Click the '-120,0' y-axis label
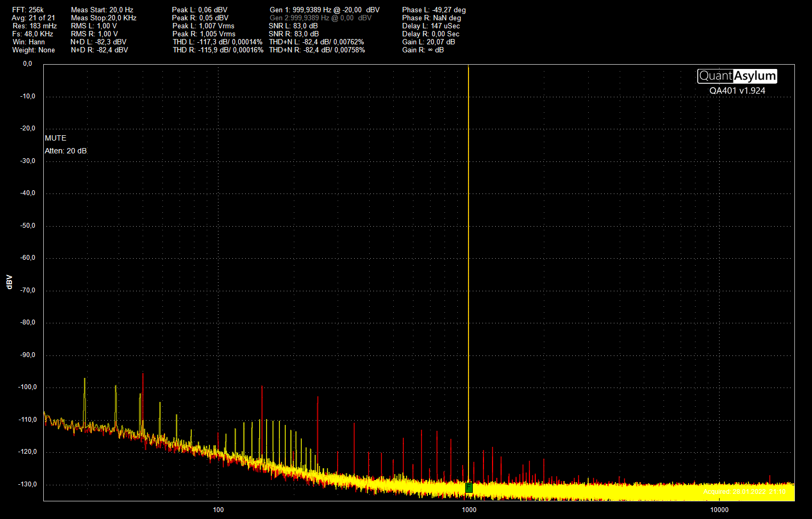The width and height of the screenshot is (812, 519). click(x=28, y=452)
